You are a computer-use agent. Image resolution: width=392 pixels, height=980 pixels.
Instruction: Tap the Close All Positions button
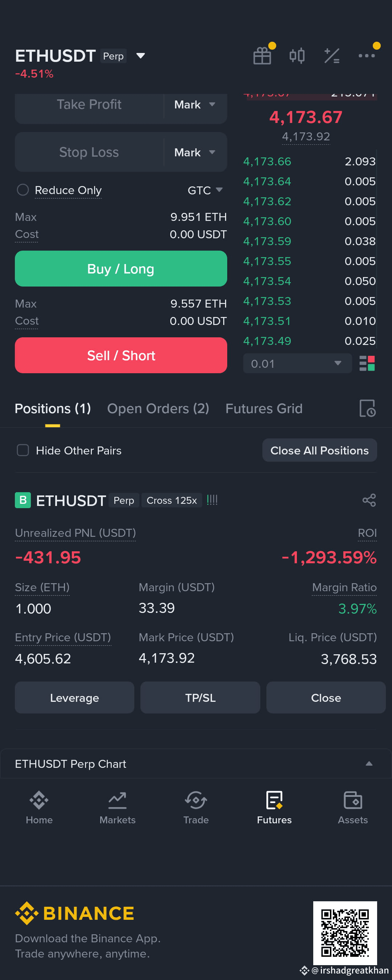319,450
